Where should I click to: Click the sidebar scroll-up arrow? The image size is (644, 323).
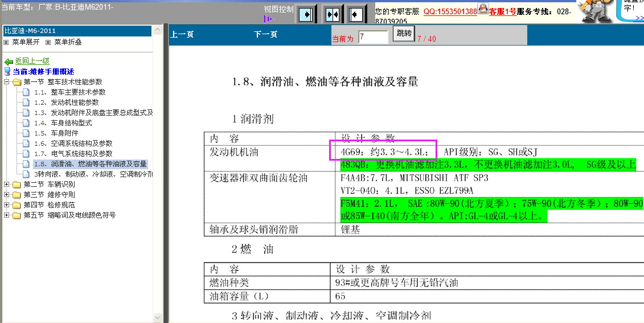click(157, 30)
